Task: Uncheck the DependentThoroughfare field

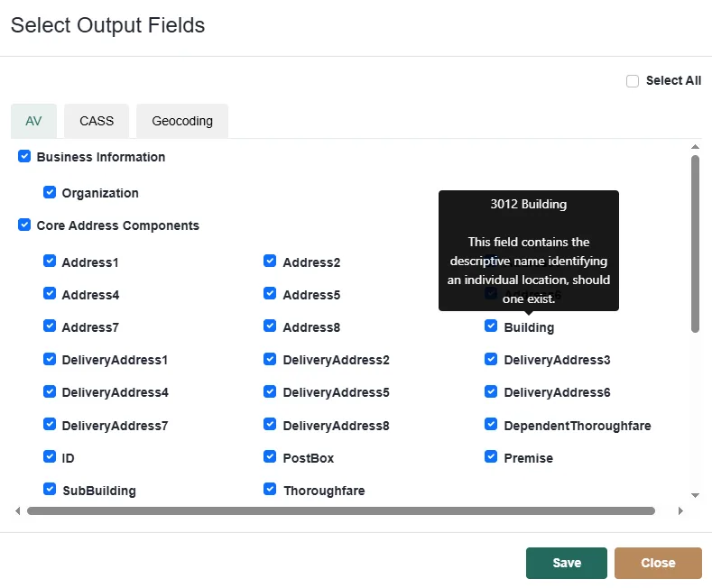Action: [x=491, y=425]
